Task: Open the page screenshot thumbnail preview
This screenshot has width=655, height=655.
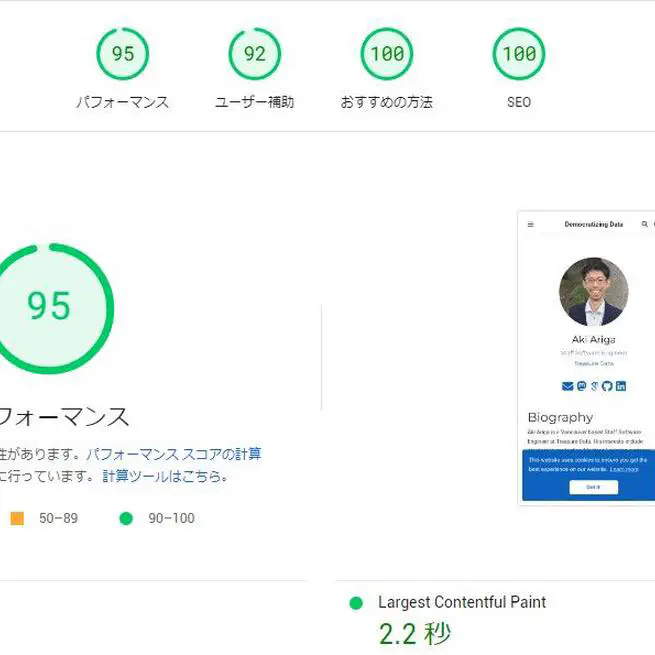Action: (x=586, y=358)
